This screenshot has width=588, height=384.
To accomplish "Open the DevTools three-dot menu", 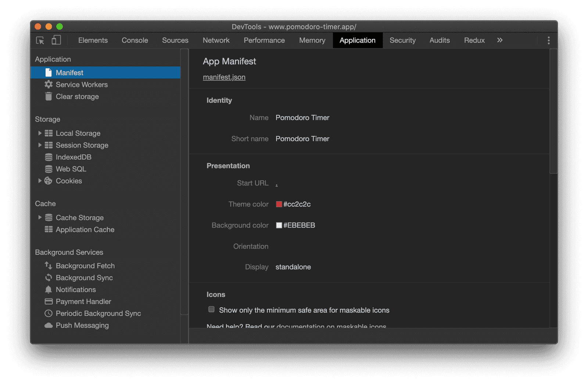I will (549, 40).
